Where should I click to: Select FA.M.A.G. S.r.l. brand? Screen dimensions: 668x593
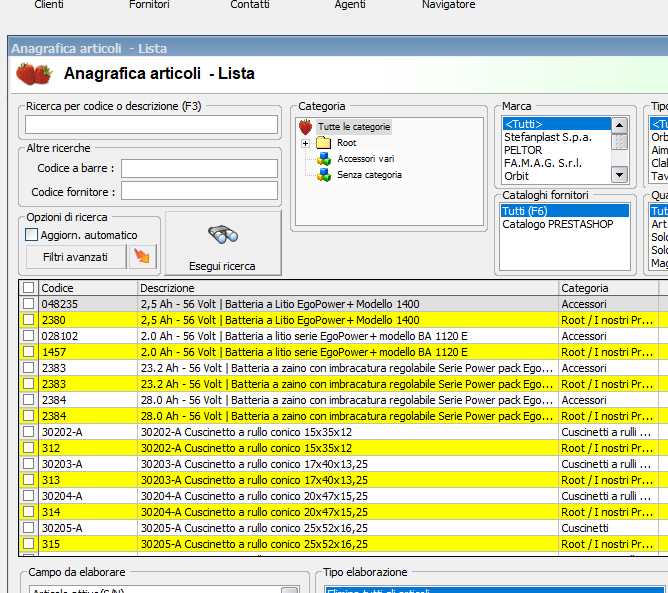coord(556,163)
